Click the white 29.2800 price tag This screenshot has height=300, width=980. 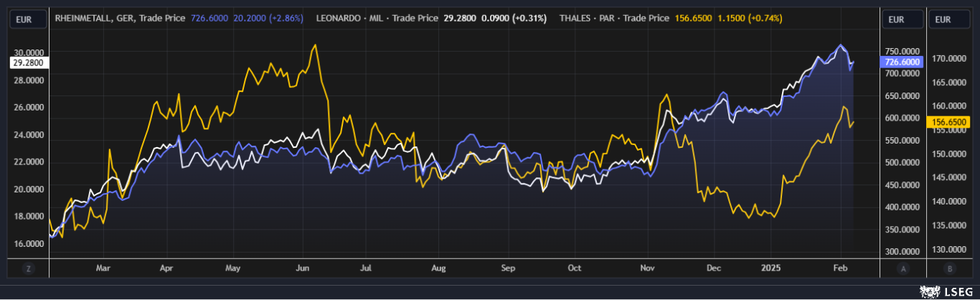point(28,62)
